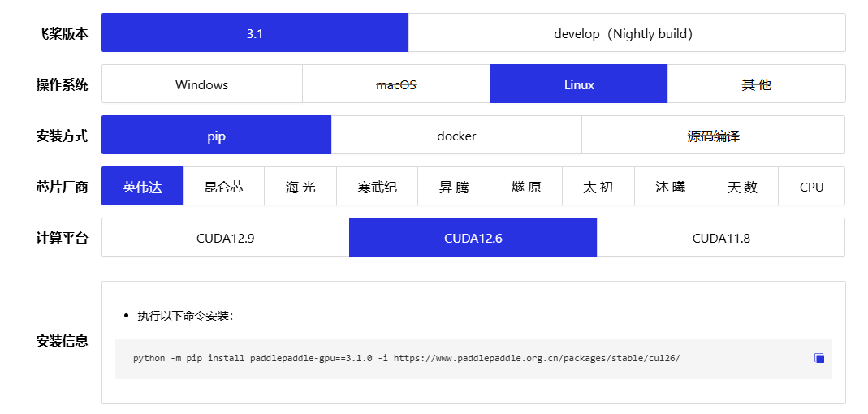This screenshot has height=414, width=868.
Task: Select the macOS operating system option
Action: 396,84
